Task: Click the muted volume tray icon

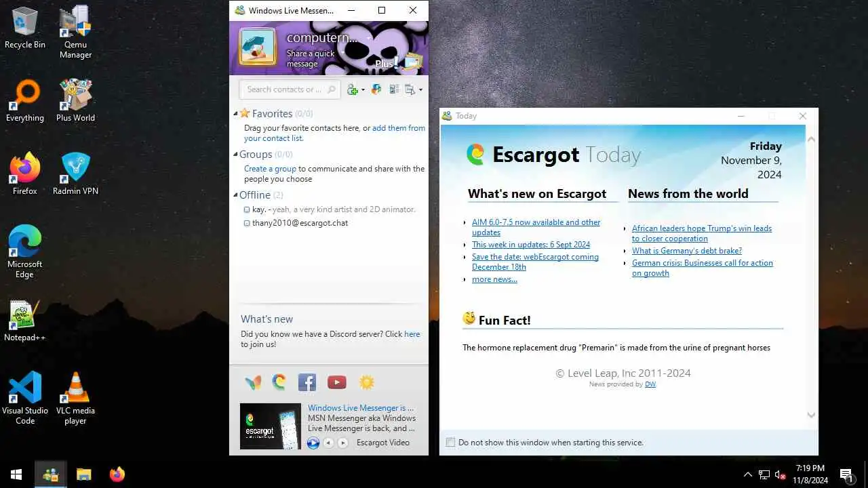Action: 781,474
